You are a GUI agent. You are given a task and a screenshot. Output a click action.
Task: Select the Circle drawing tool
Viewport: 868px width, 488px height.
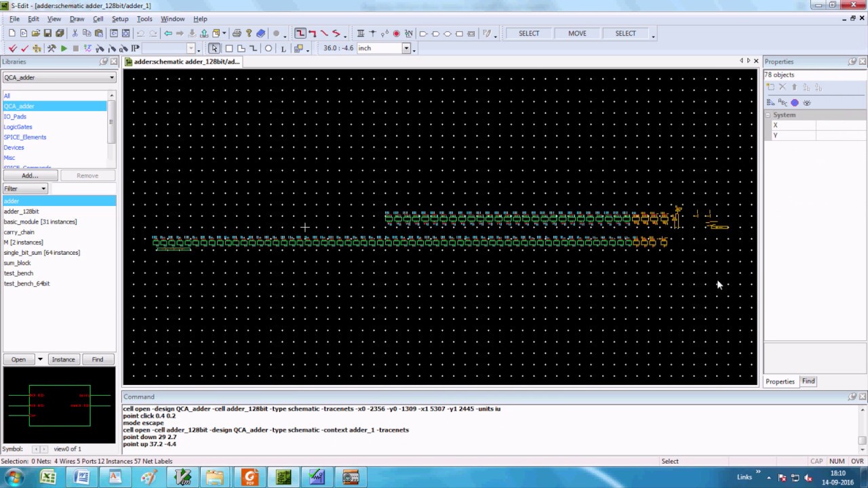point(268,48)
